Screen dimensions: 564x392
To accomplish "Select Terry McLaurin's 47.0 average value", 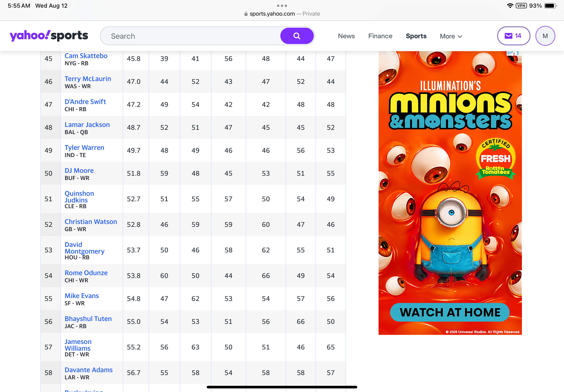I will coord(134,81).
